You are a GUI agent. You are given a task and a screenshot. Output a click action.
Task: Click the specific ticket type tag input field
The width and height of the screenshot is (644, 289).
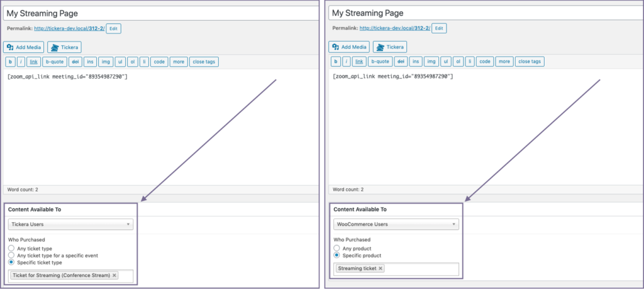pos(70,276)
